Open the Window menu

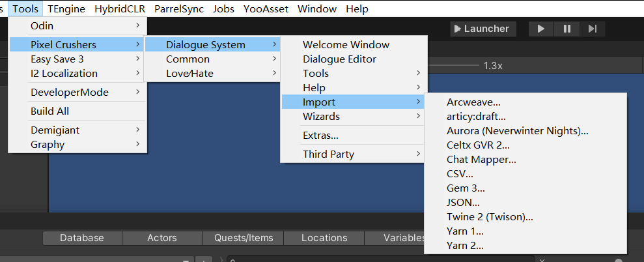point(317,8)
